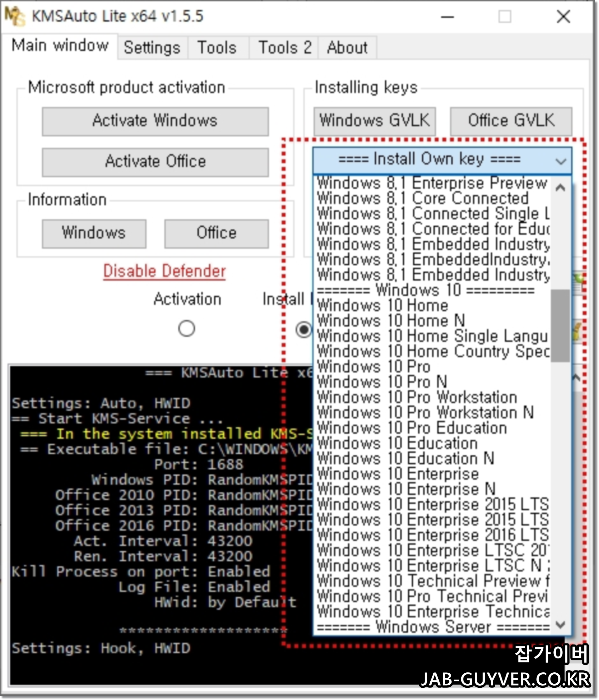Select the Install radio button
Screen dimensions: 599x700
pyautogui.click(x=304, y=330)
